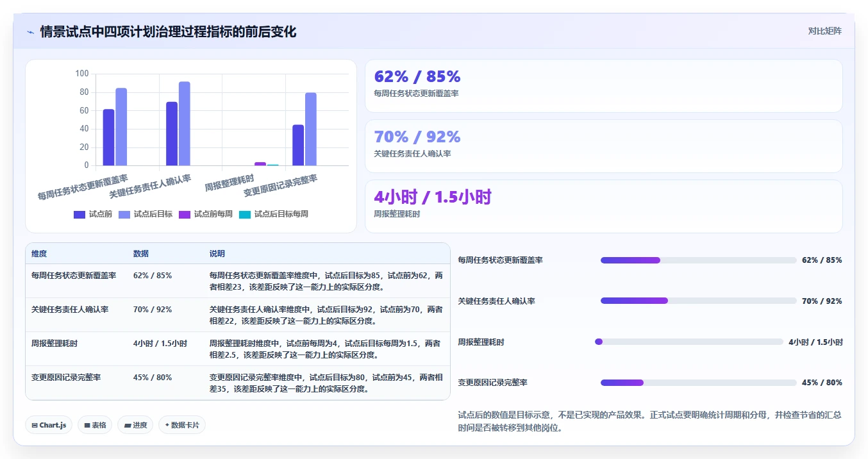Viewport: 868px width, 459px height.
Task: Toggle the 试点后目标 legend entry
Action: [x=146, y=214]
